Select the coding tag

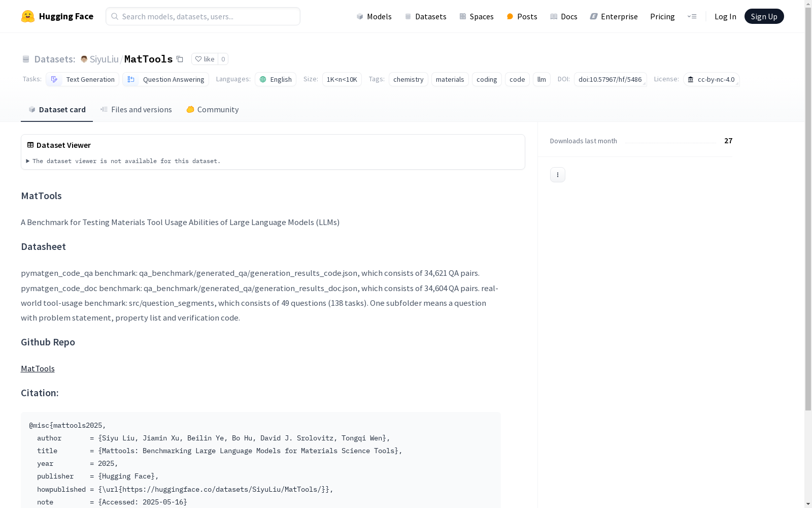[487, 79]
